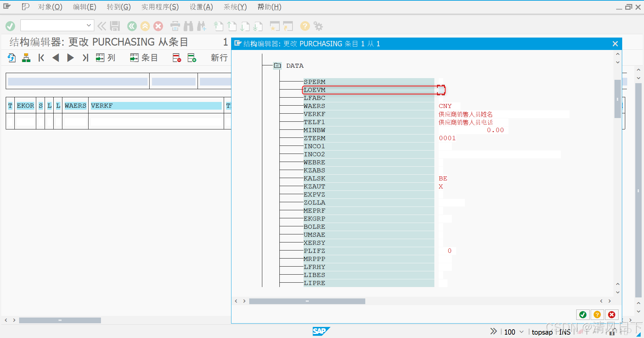
Task: Click the main window horizontal scrollbar thumb
Action: 60,320
